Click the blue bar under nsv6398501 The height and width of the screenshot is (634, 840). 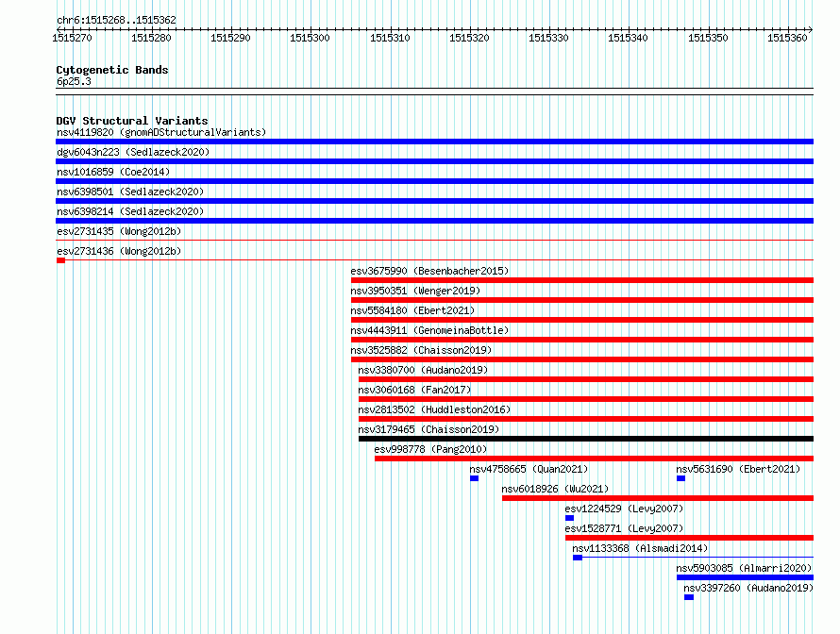click(x=434, y=201)
